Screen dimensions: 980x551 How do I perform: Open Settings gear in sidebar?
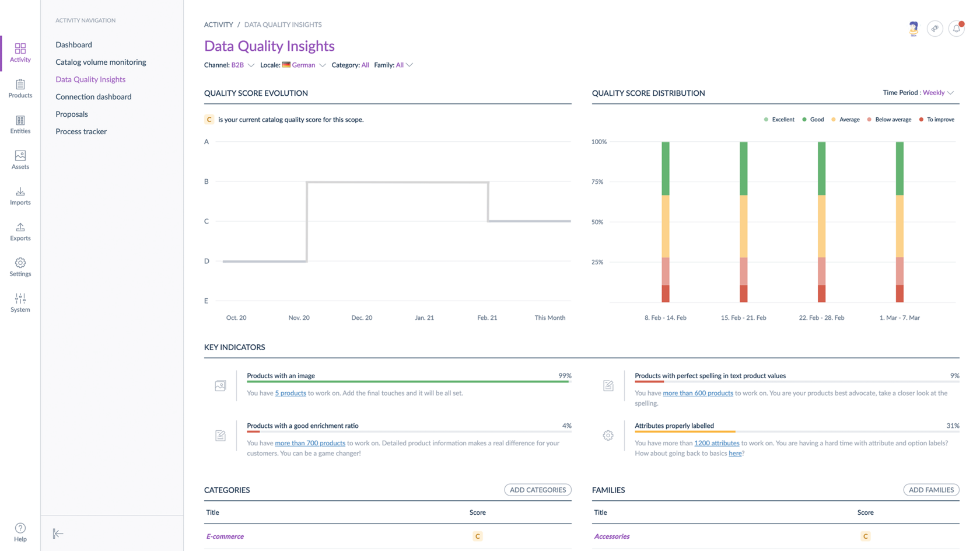coord(20,267)
